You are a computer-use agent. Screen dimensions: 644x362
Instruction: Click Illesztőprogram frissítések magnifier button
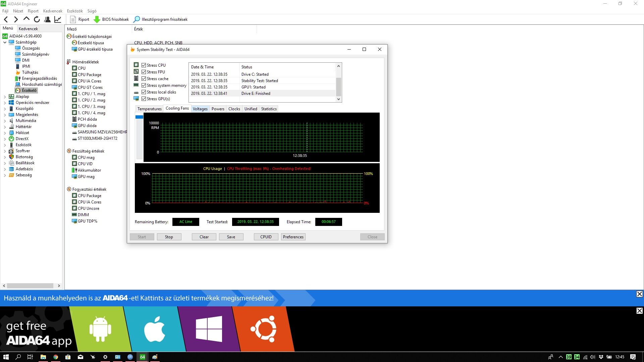(x=160, y=19)
